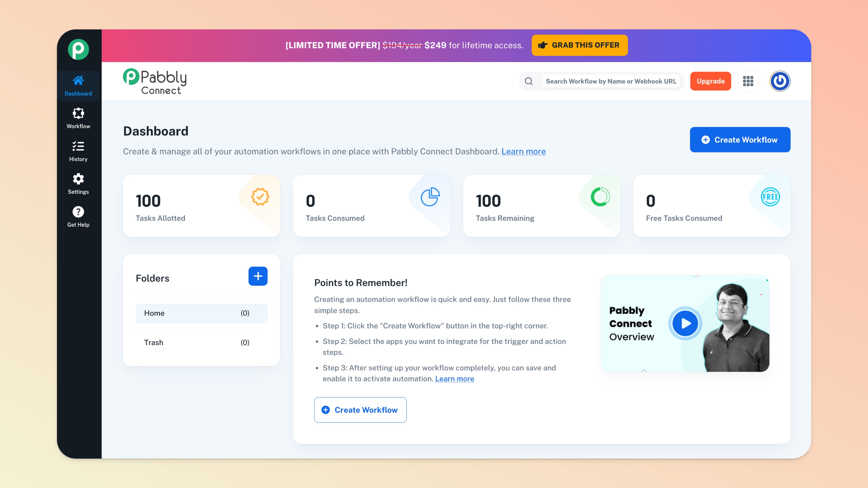868x488 pixels.
Task: Select the Dashboard sidebar tab
Action: pos(78,86)
